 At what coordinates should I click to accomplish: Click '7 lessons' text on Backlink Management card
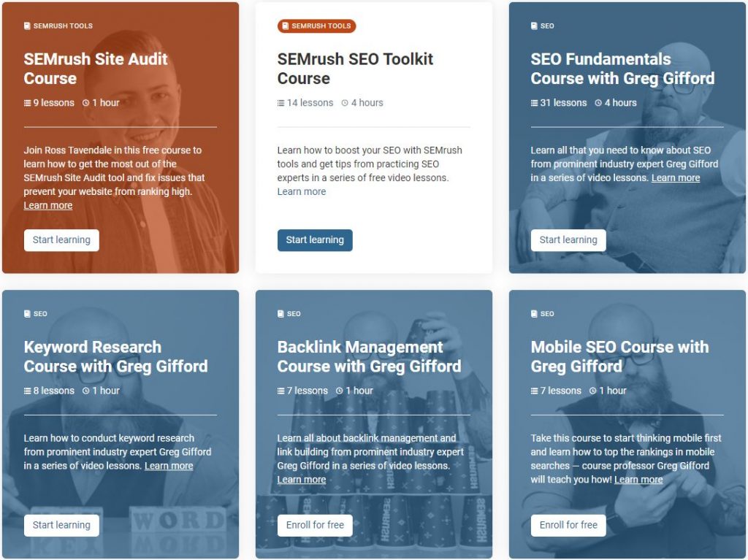308,391
